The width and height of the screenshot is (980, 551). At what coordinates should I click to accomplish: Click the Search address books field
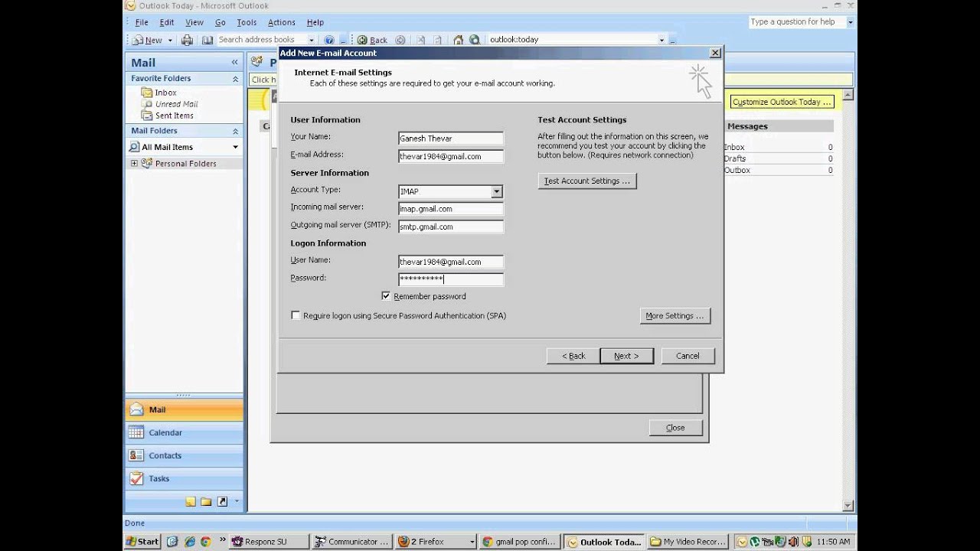click(261, 40)
